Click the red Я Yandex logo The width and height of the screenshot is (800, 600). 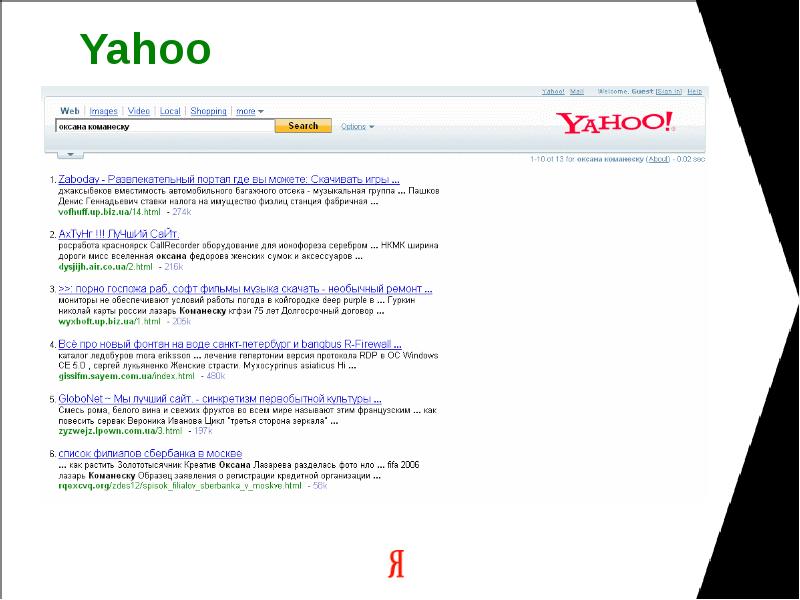pyautogui.click(x=396, y=564)
